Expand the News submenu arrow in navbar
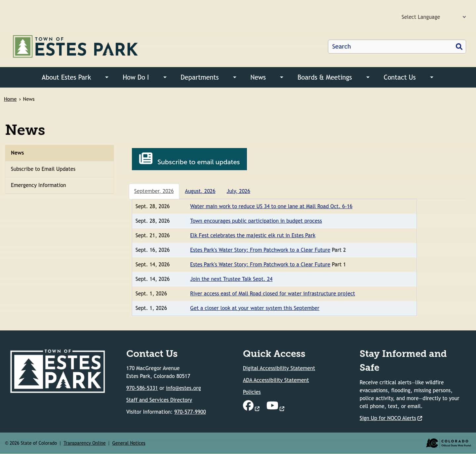 282,77
